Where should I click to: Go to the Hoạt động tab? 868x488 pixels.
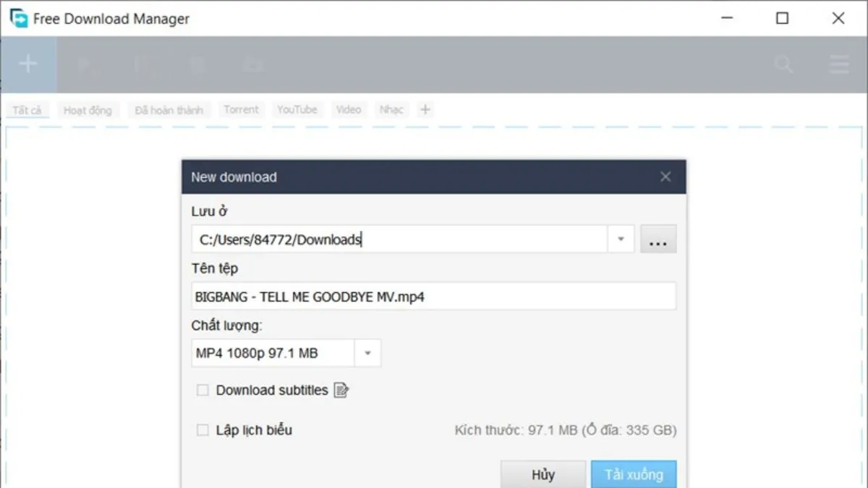pyautogui.click(x=88, y=110)
